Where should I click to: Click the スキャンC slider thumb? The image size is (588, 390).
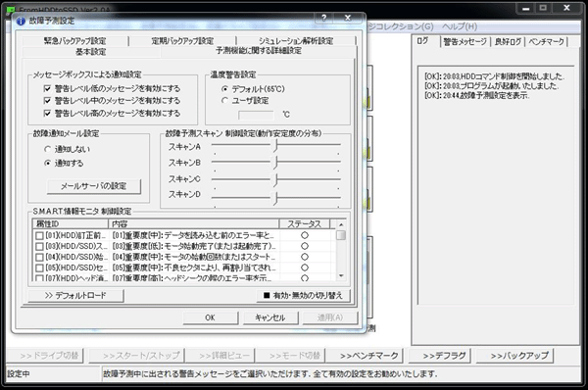point(275,180)
